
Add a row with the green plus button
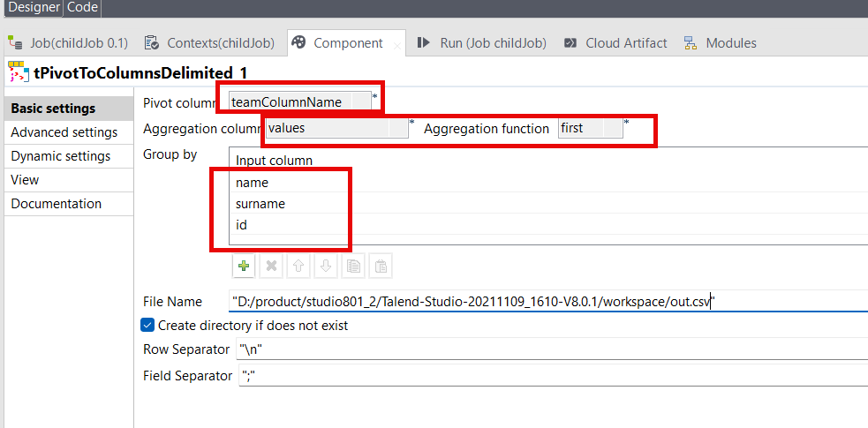(x=244, y=266)
